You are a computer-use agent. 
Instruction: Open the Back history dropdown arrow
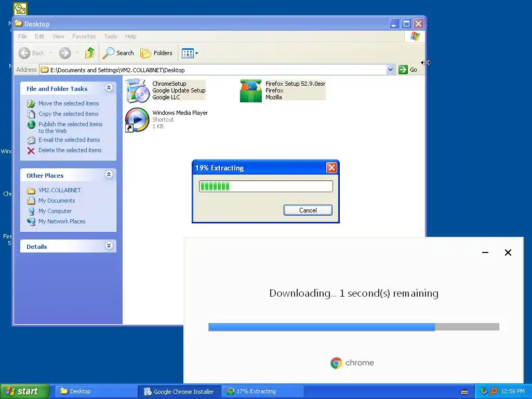(51, 53)
